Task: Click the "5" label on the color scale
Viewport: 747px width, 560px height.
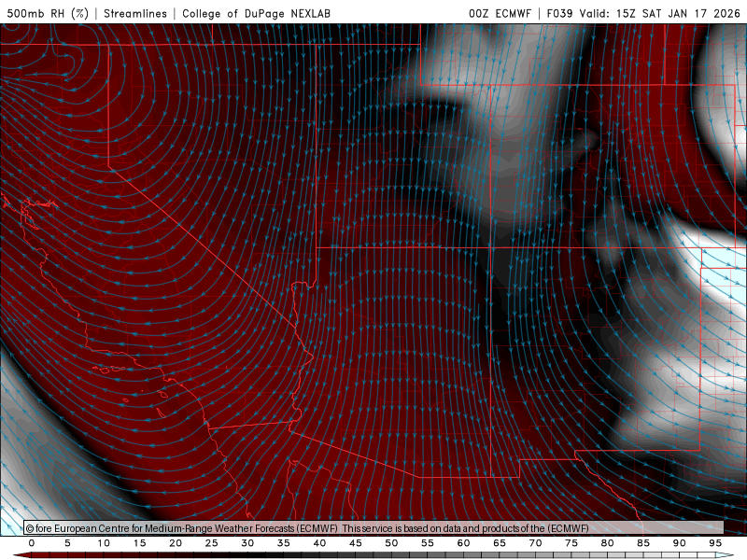Action: coord(67,543)
